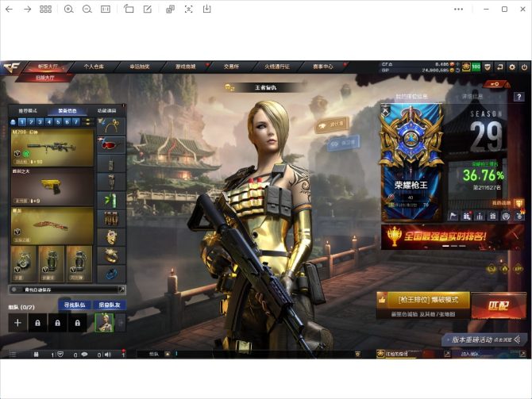Click the 寻找队伍 button
The image size is (532, 399).
pyautogui.click(x=75, y=305)
